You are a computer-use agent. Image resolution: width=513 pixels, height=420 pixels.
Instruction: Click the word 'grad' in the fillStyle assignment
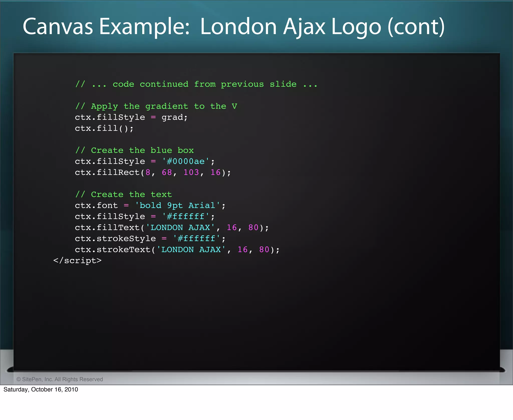click(x=172, y=117)
